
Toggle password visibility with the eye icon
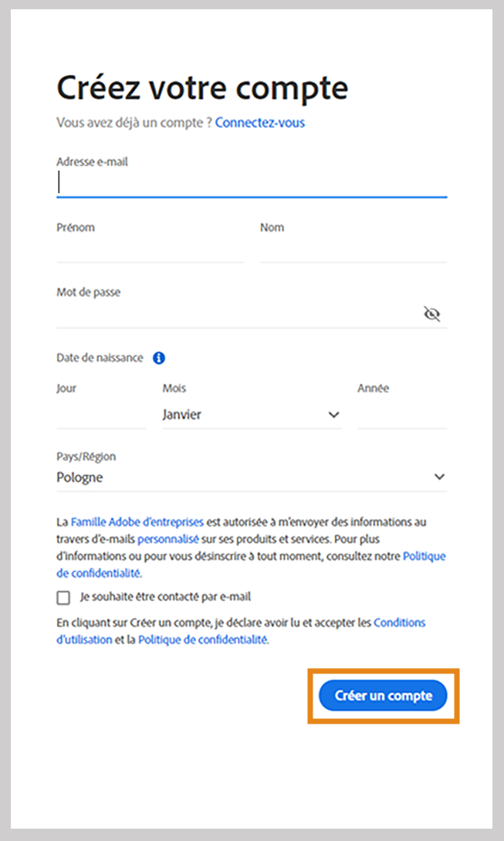pos(432,314)
